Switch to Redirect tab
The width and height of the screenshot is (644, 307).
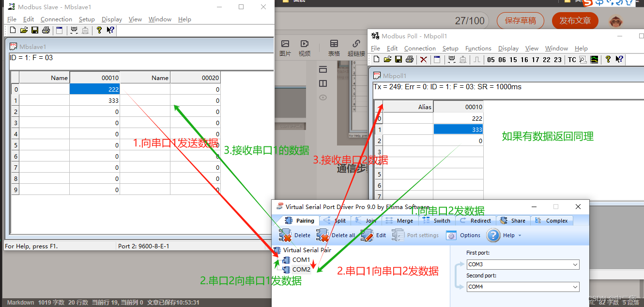475,221
